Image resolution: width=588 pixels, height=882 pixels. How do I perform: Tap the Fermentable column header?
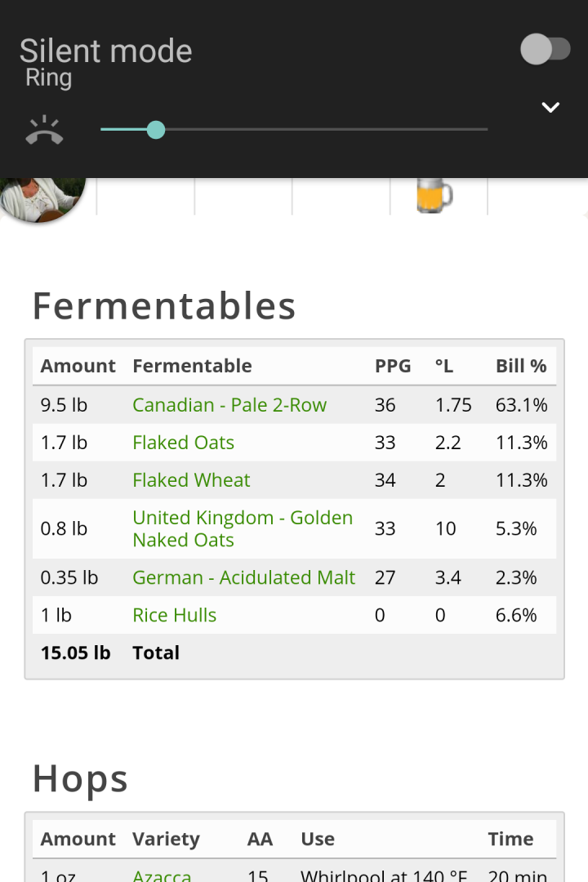coord(193,366)
